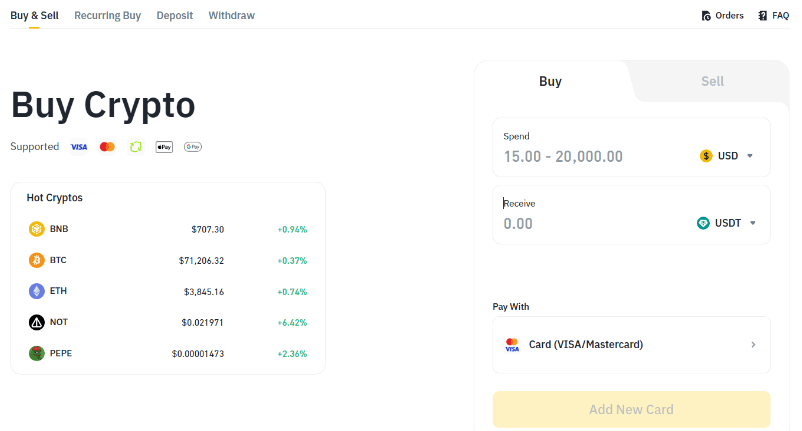Click the card icon in Pay With
The height and width of the screenshot is (431, 802).
pyautogui.click(x=512, y=345)
